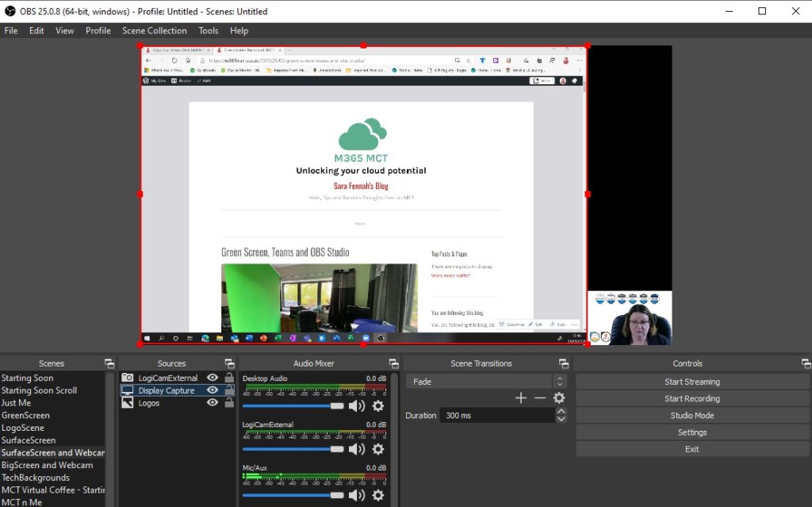Image resolution: width=812 pixels, height=507 pixels.
Task: Select the GreenScreen scene in the list
Action: click(x=25, y=415)
